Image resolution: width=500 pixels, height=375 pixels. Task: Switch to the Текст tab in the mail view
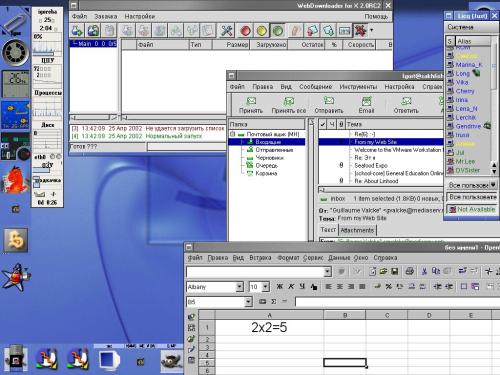pyautogui.click(x=328, y=230)
